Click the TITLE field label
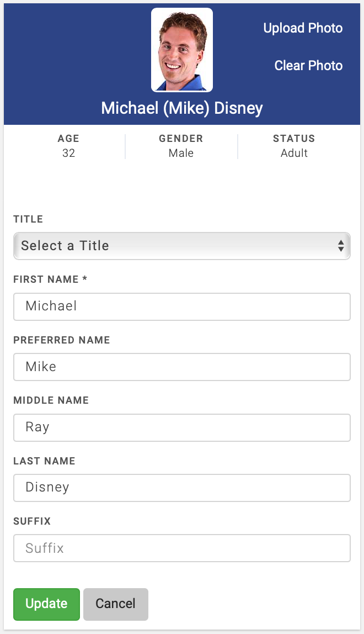This screenshot has height=634, width=364. (x=28, y=219)
